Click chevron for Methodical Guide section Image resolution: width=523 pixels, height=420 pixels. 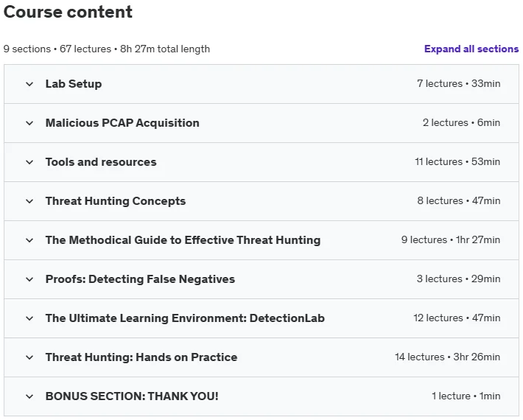[x=29, y=240]
